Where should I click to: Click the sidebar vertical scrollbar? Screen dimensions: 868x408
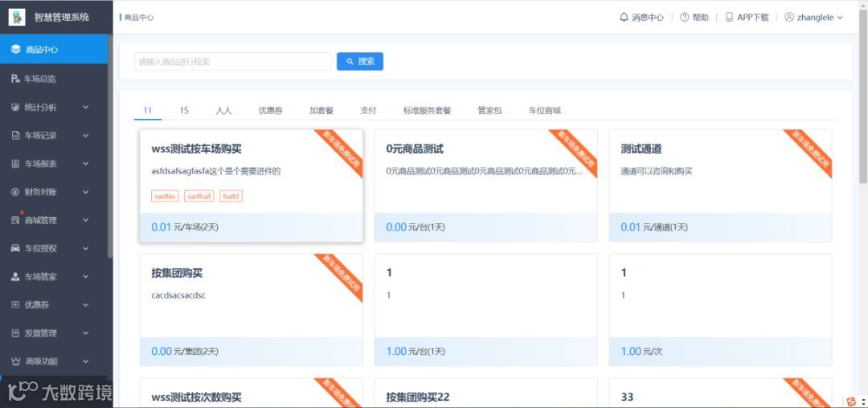tap(110, 146)
